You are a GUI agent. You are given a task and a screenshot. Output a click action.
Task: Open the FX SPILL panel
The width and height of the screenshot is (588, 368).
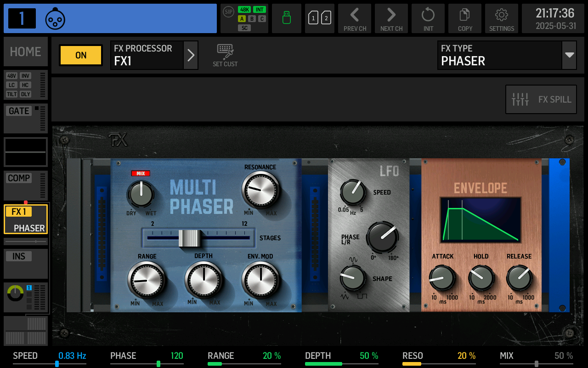click(x=541, y=99)
